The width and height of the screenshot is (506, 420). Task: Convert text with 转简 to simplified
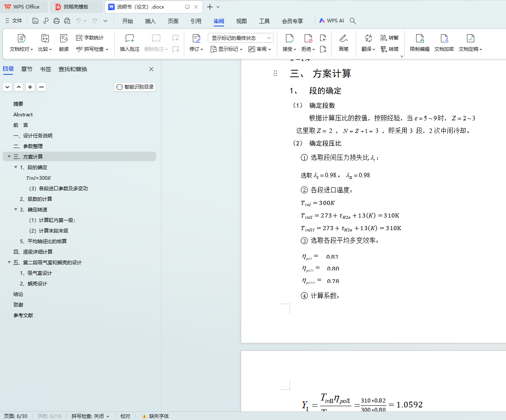[x=390, y=49]
